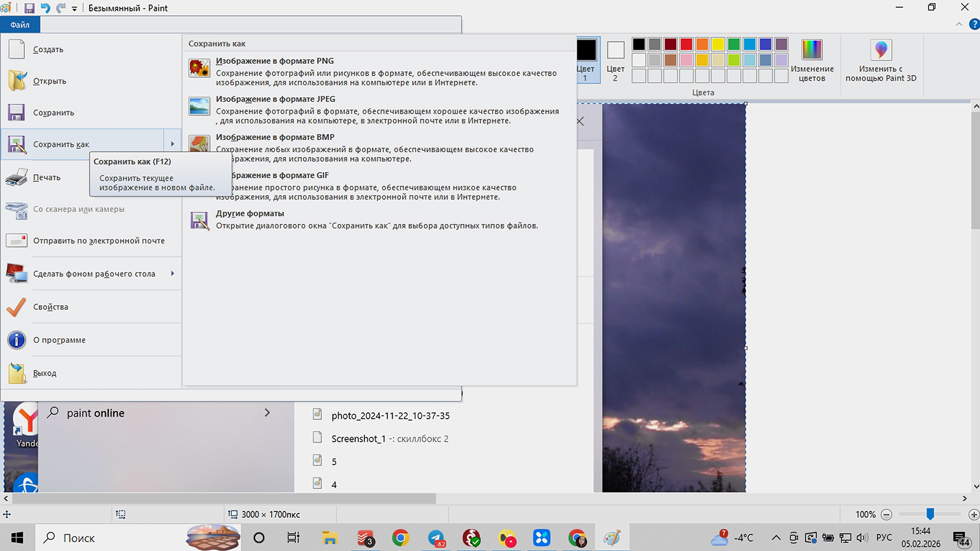Expand the 'Сохранить как' submenu arrow
Image resolution: width=980 pixels, height=551 pixels.
[x=172, y=144]
